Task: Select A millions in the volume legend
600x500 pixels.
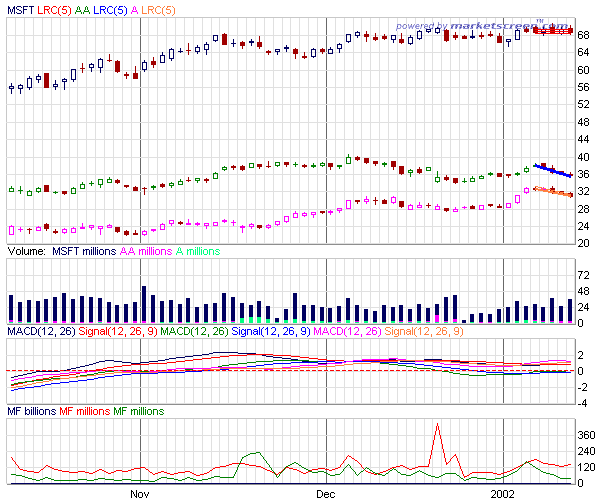Action: point(198,251)
